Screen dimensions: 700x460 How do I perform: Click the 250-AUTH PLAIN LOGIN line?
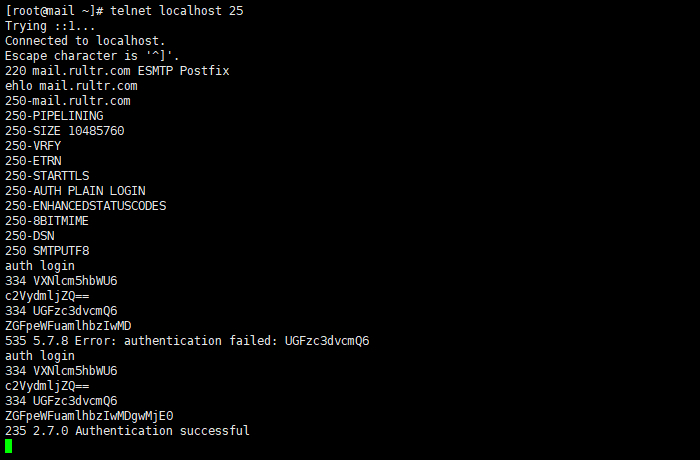click(x=75, y=191)
